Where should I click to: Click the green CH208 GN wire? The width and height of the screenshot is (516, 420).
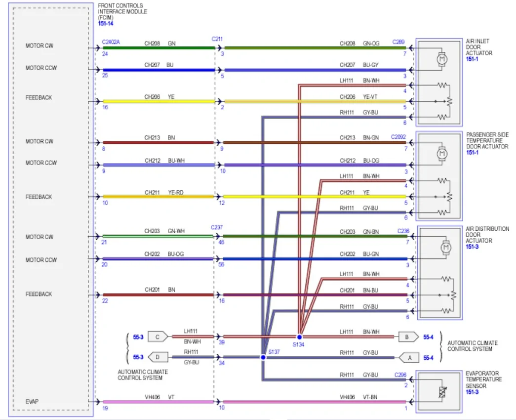coord(159,48)
